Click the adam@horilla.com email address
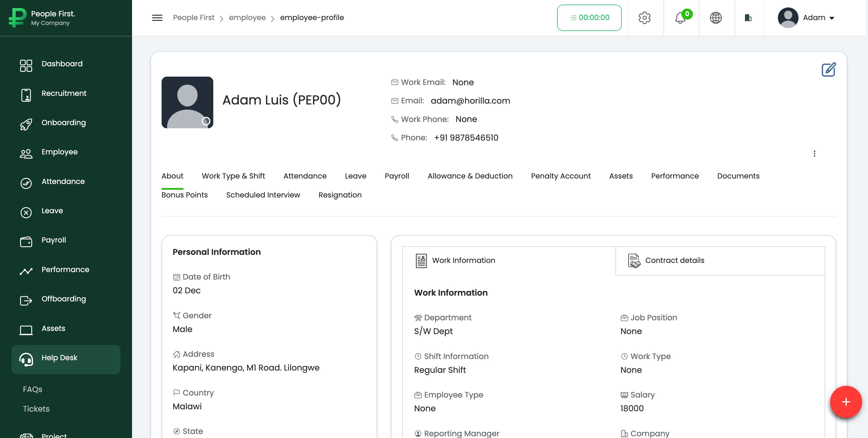868x438 pixels. [470, 101]
